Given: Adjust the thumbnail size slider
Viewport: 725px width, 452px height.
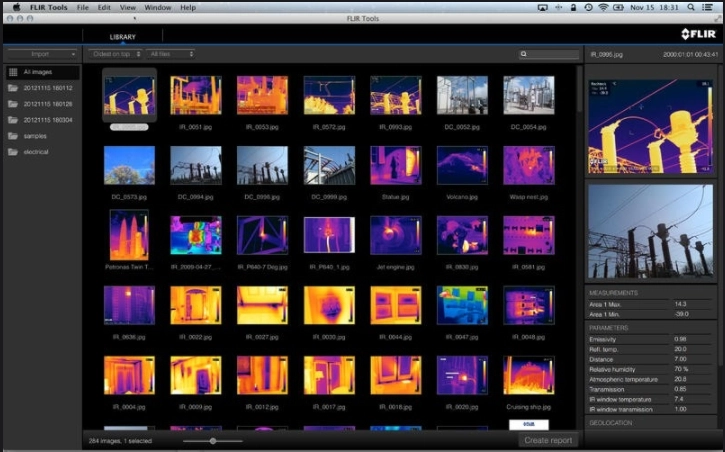Looking at the screenshot, I should [x=213, y=441].
